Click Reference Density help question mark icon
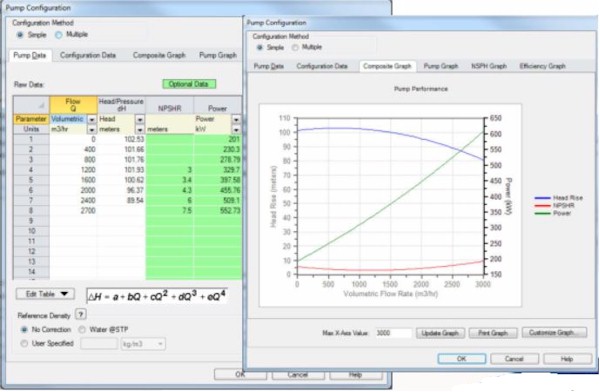The width and height of the screenshot is (600, 392). [81, 315]
